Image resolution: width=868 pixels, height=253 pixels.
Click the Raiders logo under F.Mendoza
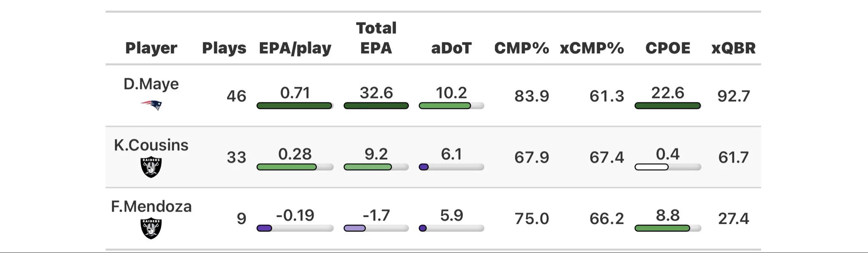coord(151,228)
